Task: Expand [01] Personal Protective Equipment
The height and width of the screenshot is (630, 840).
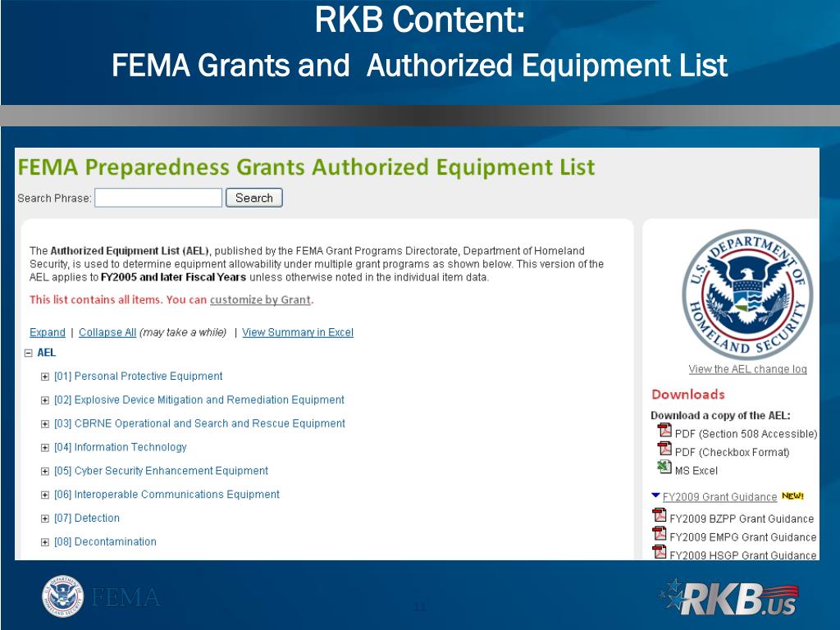Action: 45,377
